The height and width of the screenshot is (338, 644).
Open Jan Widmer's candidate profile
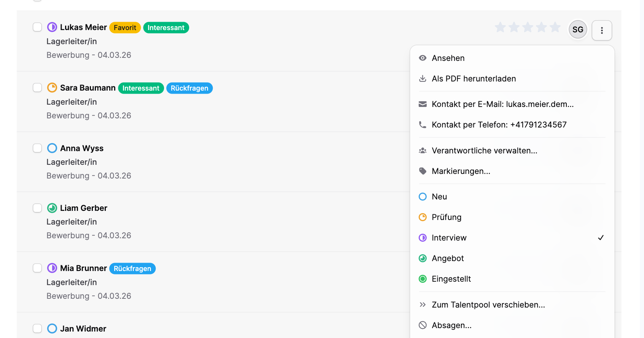coord(83,328)
